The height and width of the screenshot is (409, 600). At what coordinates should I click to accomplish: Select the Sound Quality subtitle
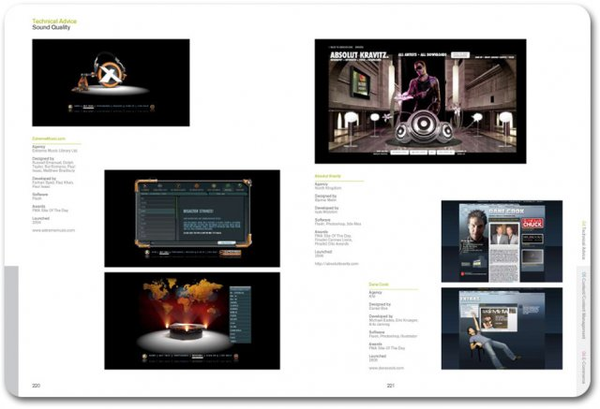click(x=51, y=28)
